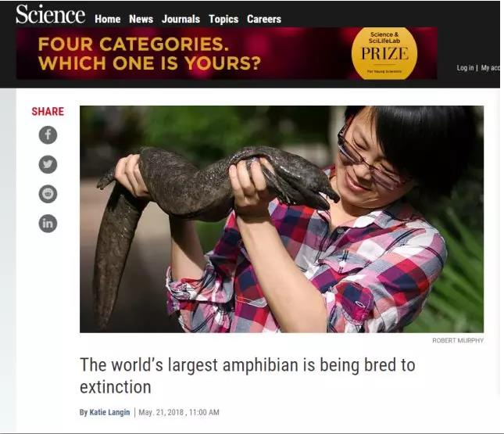Viewport: 504px width, 434px height.
Task: Open the golden Science & SciLifeLab Prize badge
Action: tap(384, 53)
